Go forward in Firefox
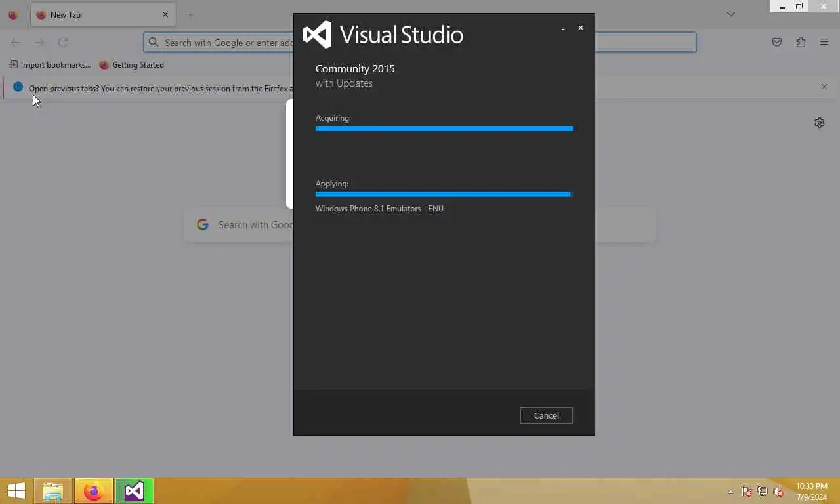This screenshot has height=504, width=840. click(x=39, y=42)
